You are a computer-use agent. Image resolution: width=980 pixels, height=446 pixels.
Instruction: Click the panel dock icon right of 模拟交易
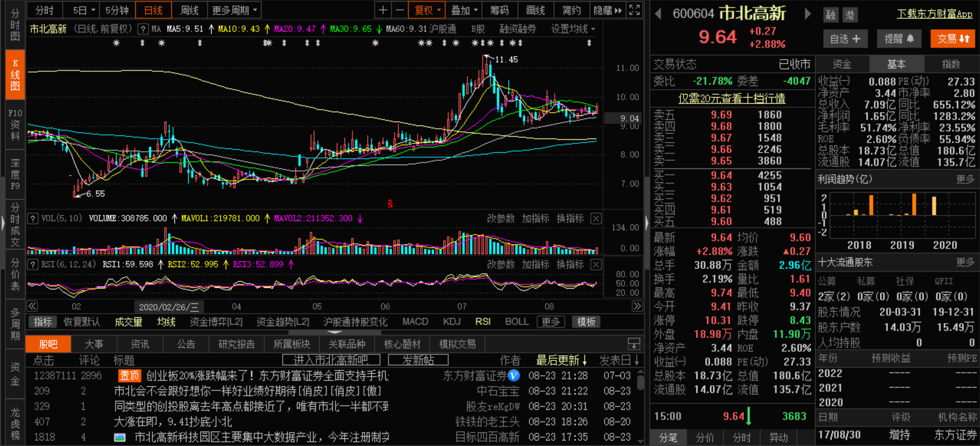click(634, 344)
